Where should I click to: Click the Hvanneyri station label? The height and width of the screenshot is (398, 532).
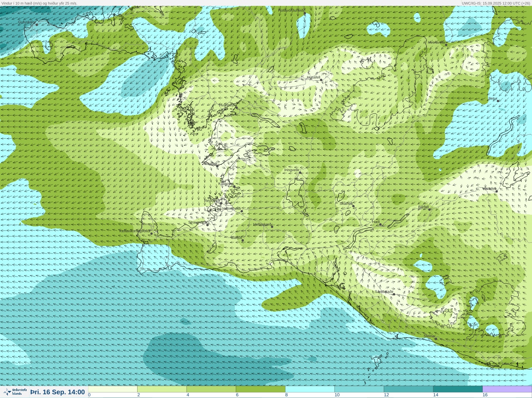pyautogui.click(x=227, y=105)
